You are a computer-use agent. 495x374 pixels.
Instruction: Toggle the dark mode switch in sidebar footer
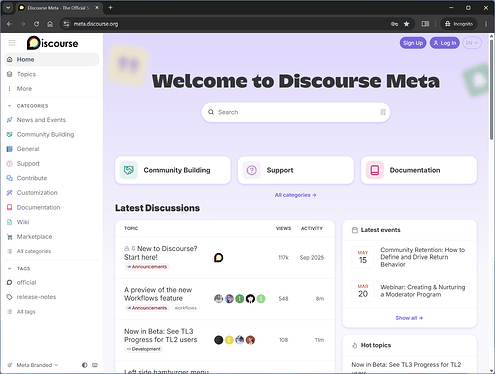(x=85, y=365)
